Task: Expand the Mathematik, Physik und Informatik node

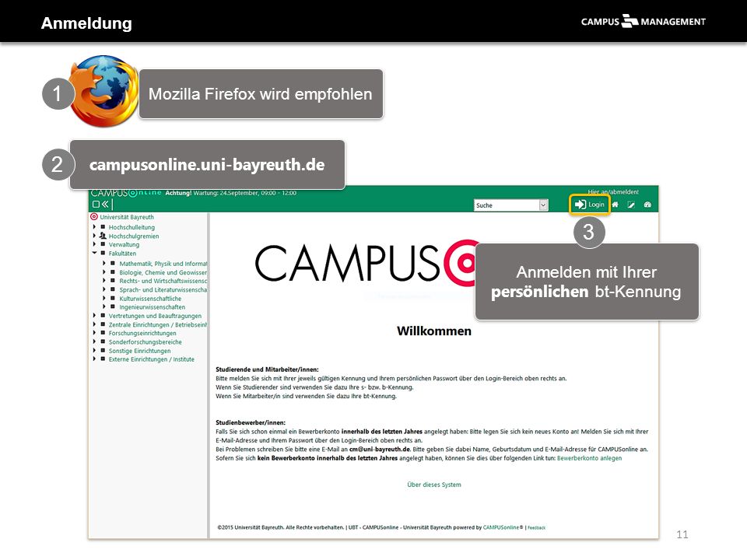Action: click(103, 264)
